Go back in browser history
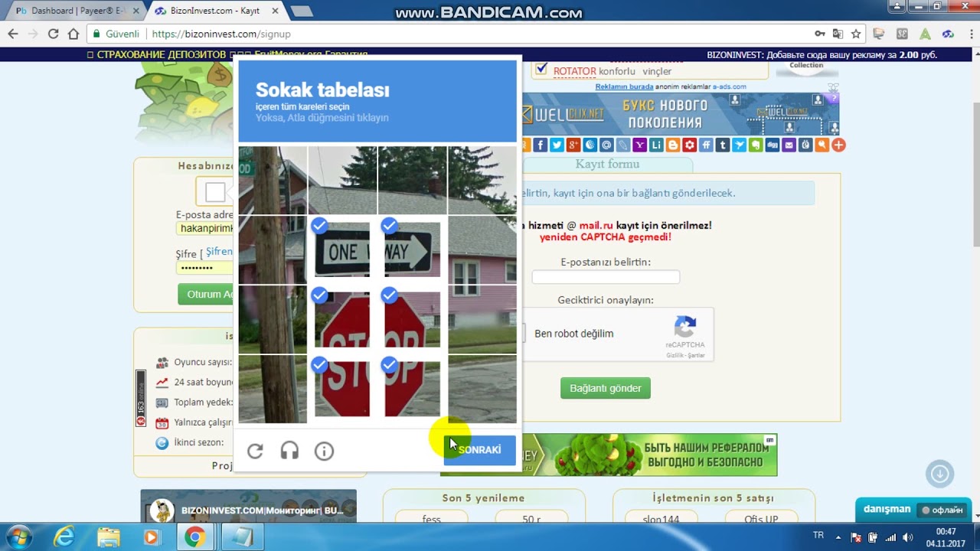The image size is (980, 551). point(12,34)
